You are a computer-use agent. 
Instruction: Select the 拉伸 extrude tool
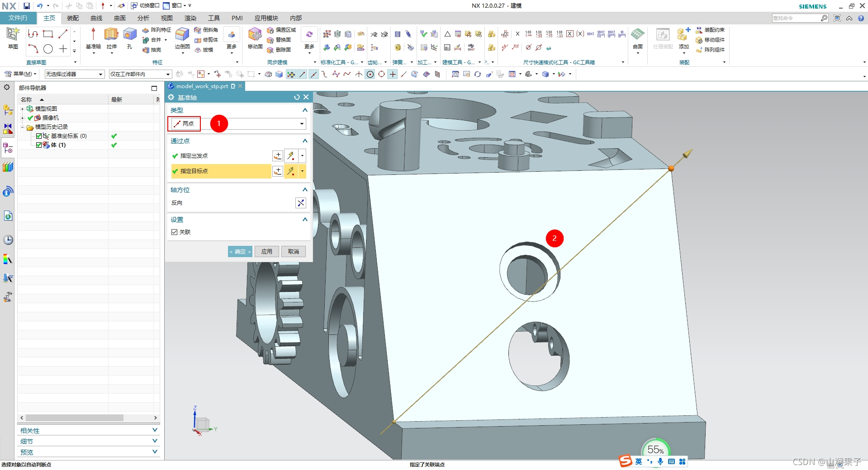[x=111, y=38]
